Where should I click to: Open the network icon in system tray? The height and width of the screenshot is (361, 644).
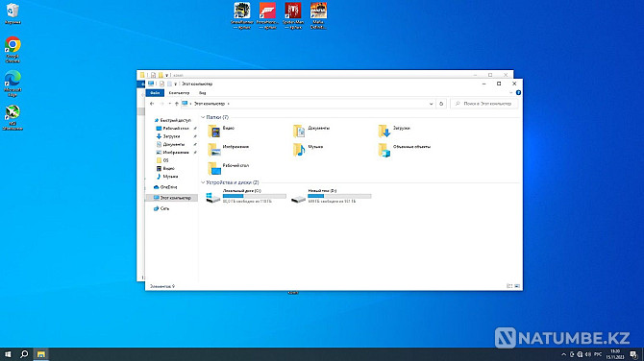pyautogui.click(x=580, y=354)
